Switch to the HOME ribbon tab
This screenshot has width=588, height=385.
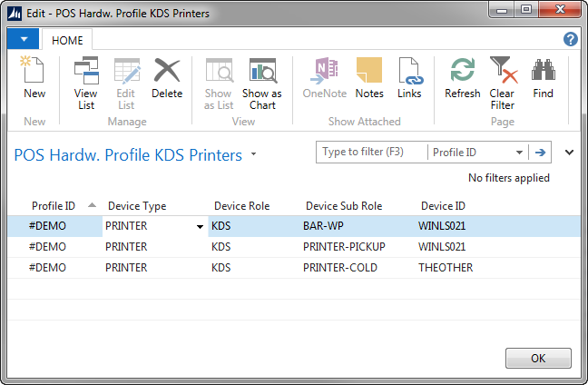click(x=67, y=41)
